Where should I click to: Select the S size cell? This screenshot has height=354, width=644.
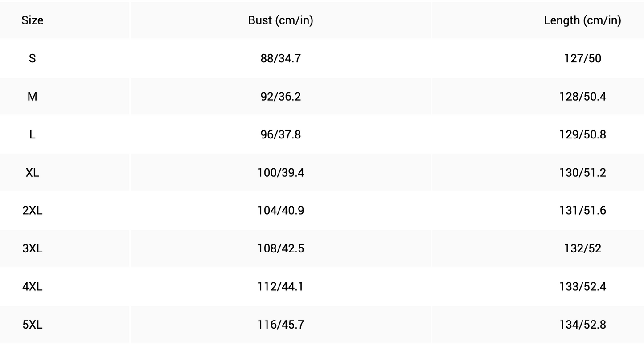[x=32, y=58]
